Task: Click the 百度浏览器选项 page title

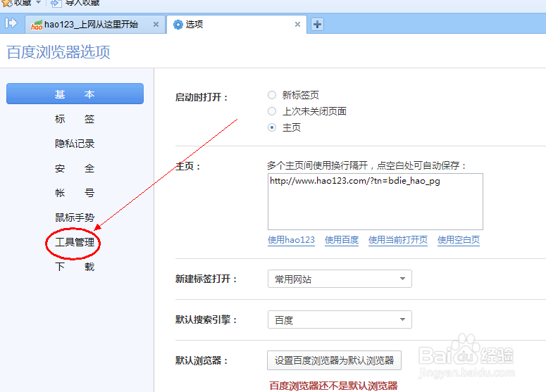Action: click(x=58, y=52)
